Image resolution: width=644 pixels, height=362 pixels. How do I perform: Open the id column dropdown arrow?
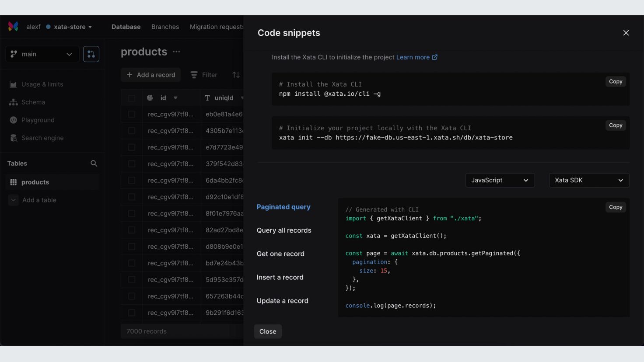click(x=175, y=98)
